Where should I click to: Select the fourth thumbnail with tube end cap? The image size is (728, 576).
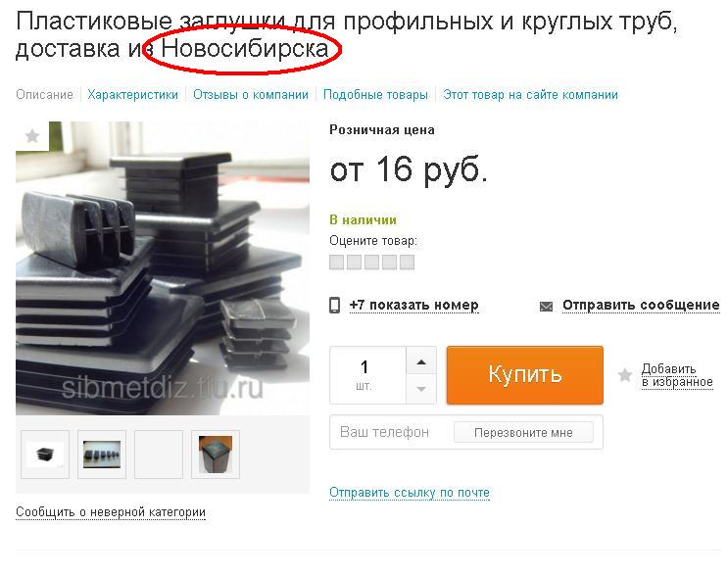[x=216, y=454]
